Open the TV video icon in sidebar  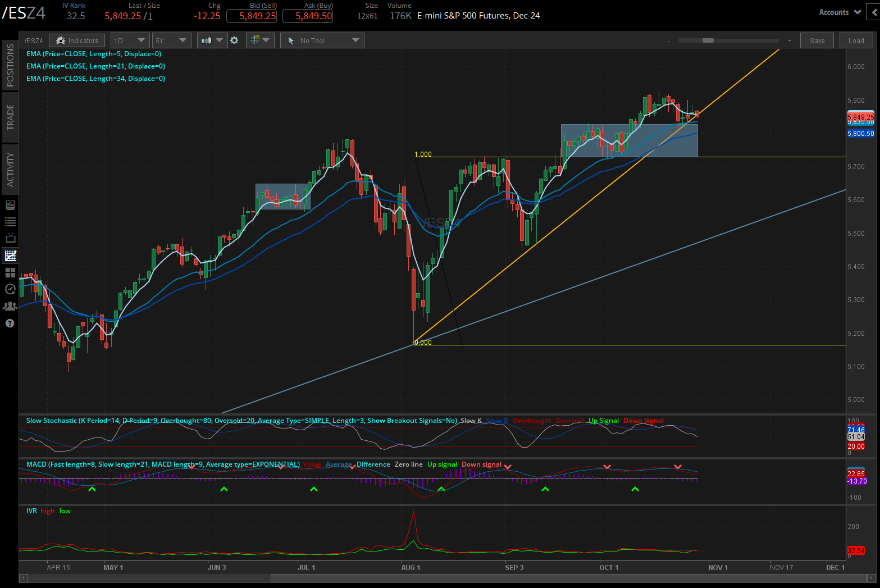click(10, 239)
